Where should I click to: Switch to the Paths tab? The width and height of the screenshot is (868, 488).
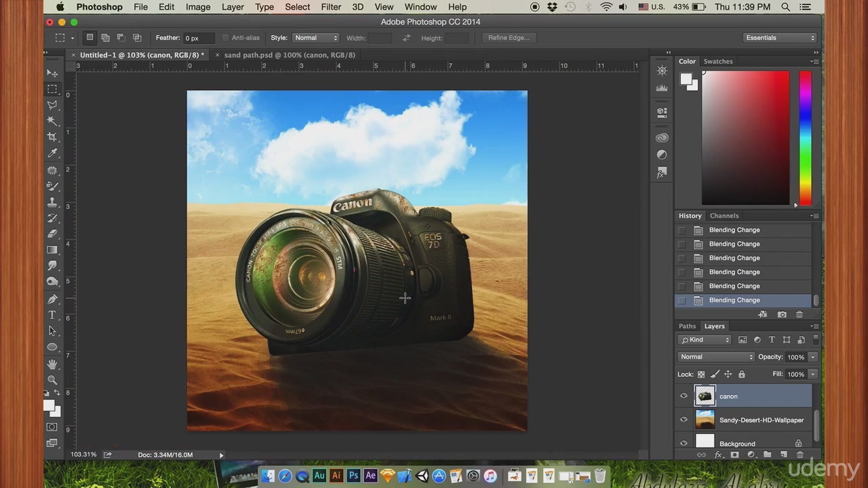(687, 326)
